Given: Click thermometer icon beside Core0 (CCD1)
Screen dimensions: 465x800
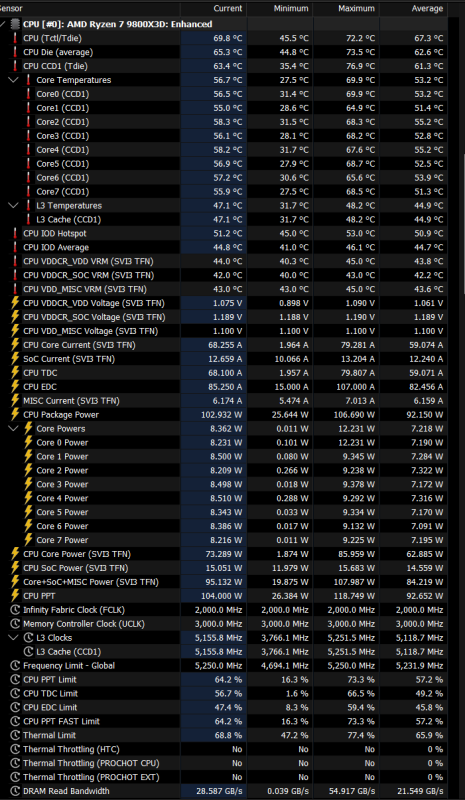Looking at the screenshot, I should click(x=29, y=93).
